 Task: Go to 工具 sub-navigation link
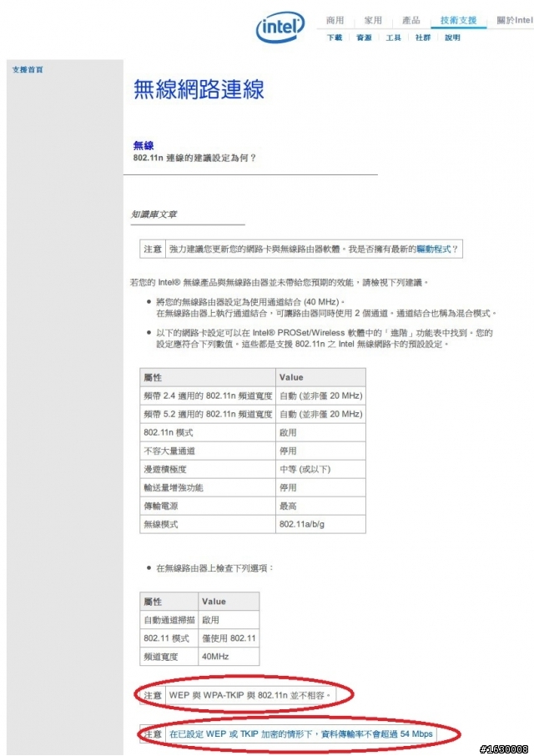click(393, 38)
